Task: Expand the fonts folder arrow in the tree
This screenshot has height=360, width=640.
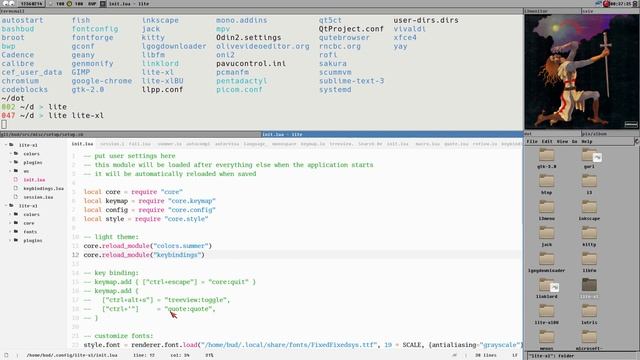Action: point(10,232)
